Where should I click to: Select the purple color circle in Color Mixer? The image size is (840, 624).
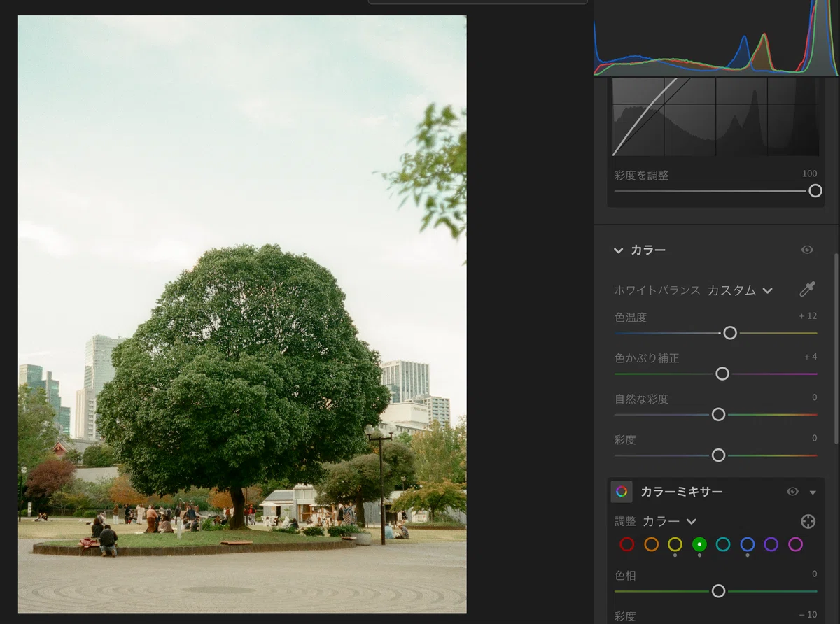(x=771, y=544)
